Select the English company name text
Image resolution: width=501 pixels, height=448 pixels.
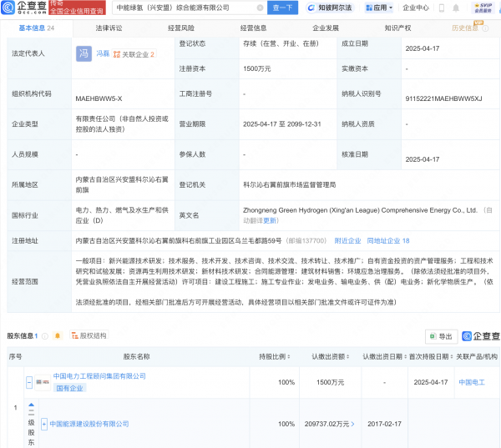360,210
